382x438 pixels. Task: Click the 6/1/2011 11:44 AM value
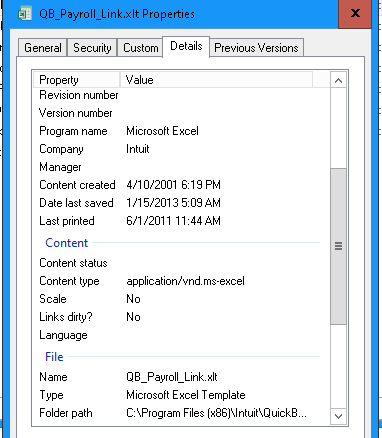click(x=173, y=221)
